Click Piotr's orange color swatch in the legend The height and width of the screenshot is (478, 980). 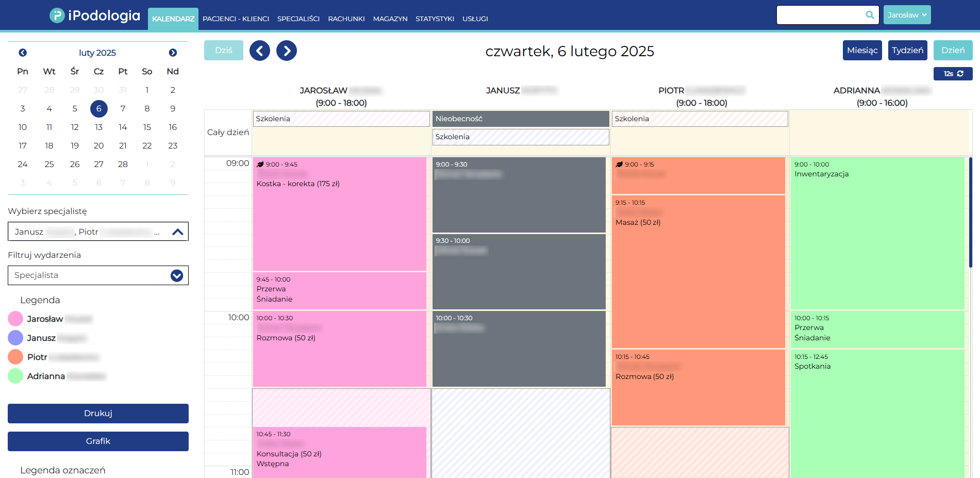[x=15, y=356]
